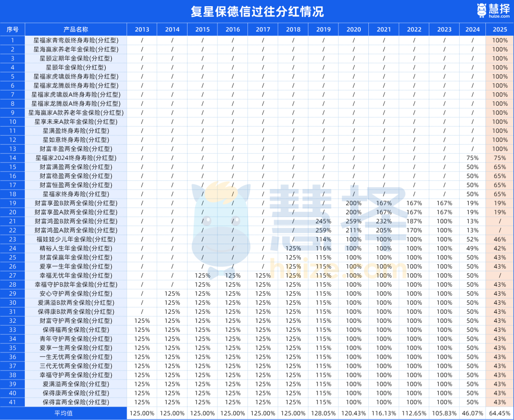Click 187% in 财富鸿盈B款 row

[x=414, y=221]
